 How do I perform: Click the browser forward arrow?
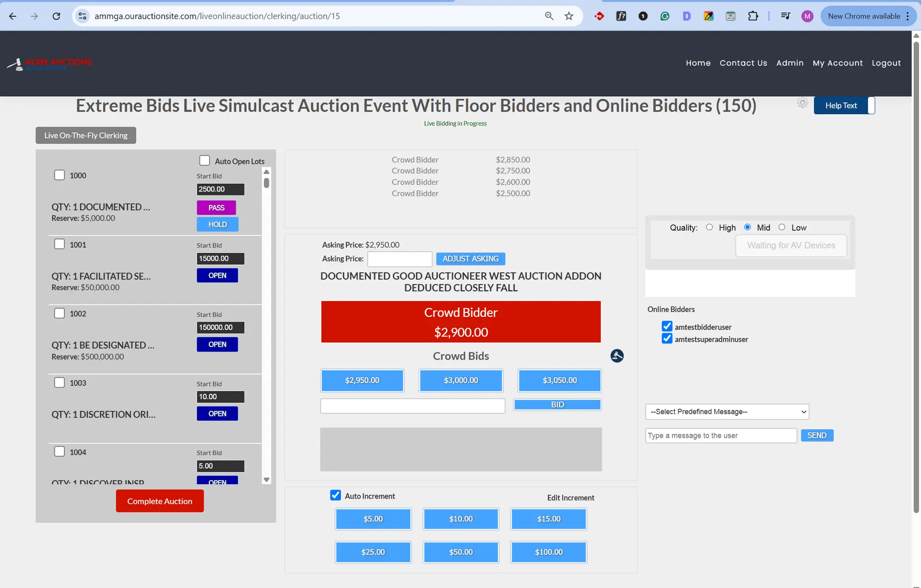tap(34, 16)
